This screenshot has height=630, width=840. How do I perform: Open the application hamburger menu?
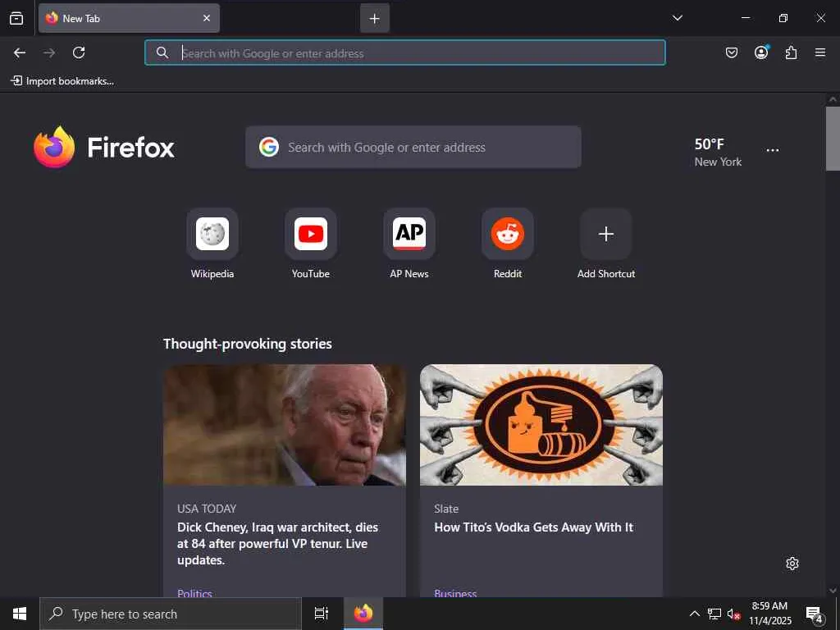coord(820,52)
